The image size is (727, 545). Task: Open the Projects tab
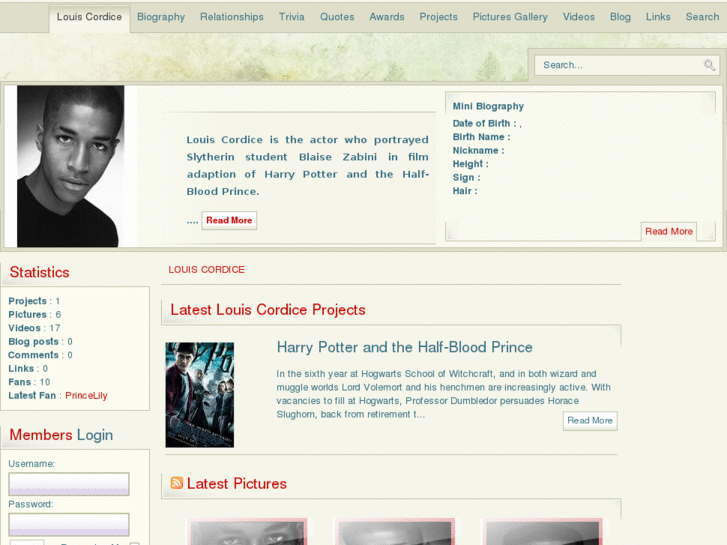(439, 17)
